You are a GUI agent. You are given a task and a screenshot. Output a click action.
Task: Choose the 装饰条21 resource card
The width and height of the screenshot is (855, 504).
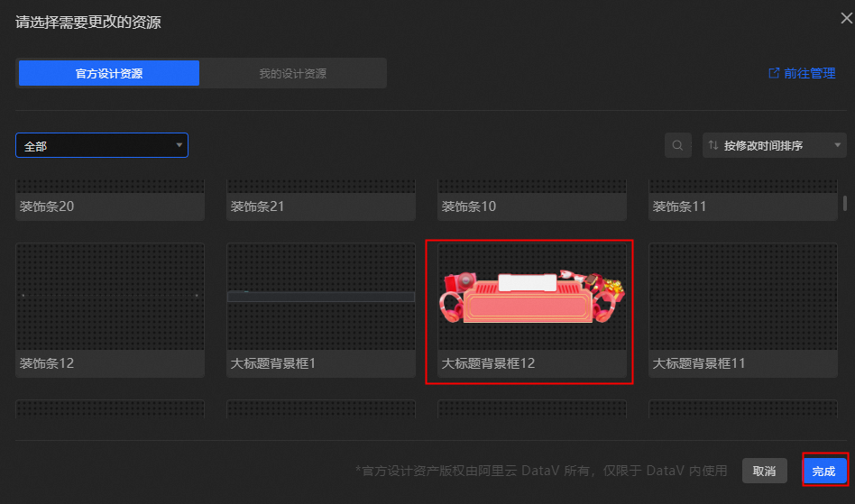tap(321, 200)
